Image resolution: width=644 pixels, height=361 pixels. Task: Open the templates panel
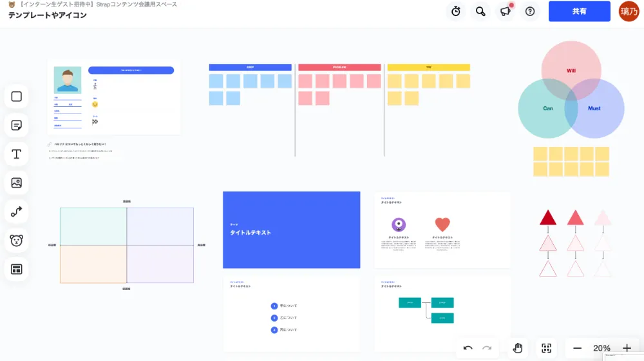[x=17, y=269]
